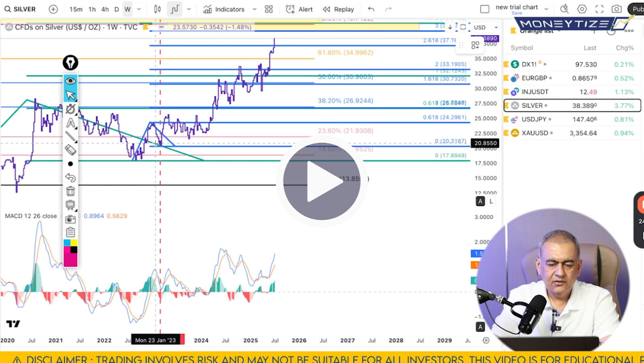Open the SILVER symbol search
Screen dimensions: 644x363
click(x=20, y=9)
